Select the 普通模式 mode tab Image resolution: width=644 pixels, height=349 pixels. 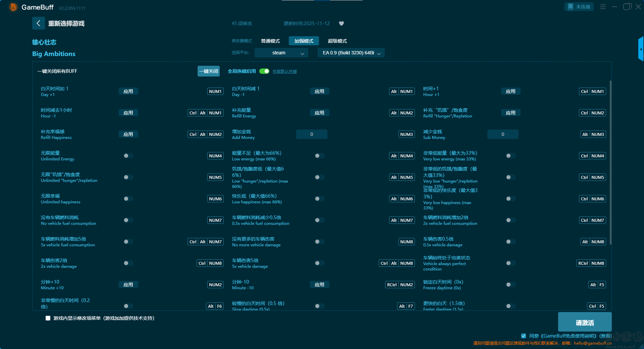click(x=270, y=41)
